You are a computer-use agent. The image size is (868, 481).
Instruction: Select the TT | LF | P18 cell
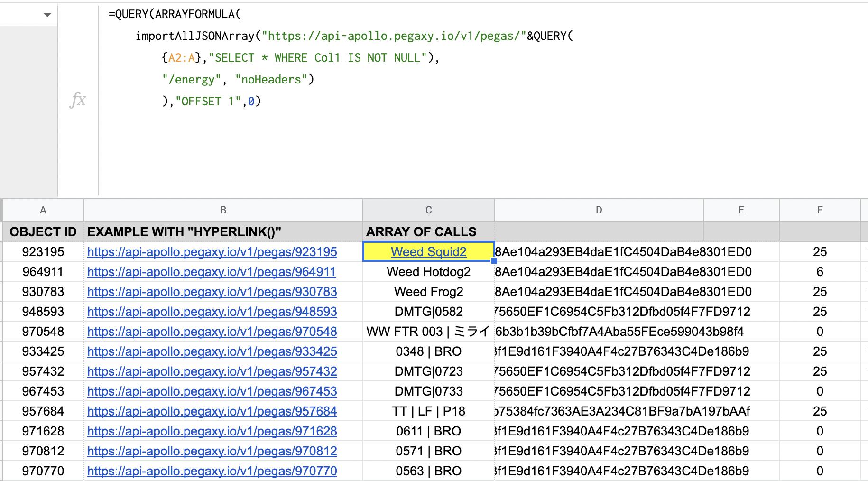pyautogui.click(x=429, y=411)
